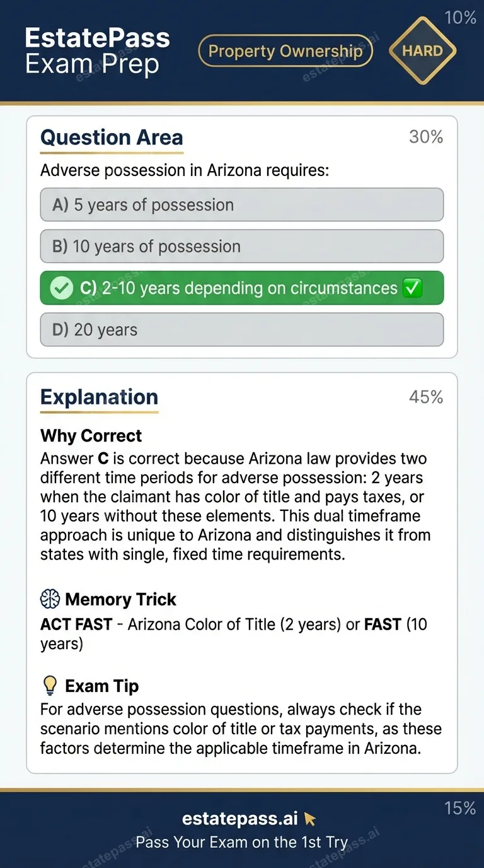Click the lightbulb icon beside Exam Tip

pos(50,685)
